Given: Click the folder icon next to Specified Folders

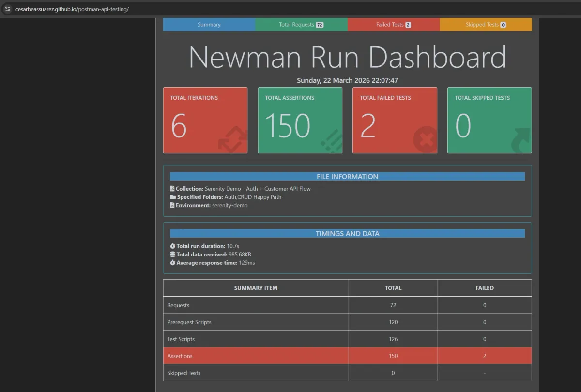Looking at the screenshot, I should coord(172,197).
